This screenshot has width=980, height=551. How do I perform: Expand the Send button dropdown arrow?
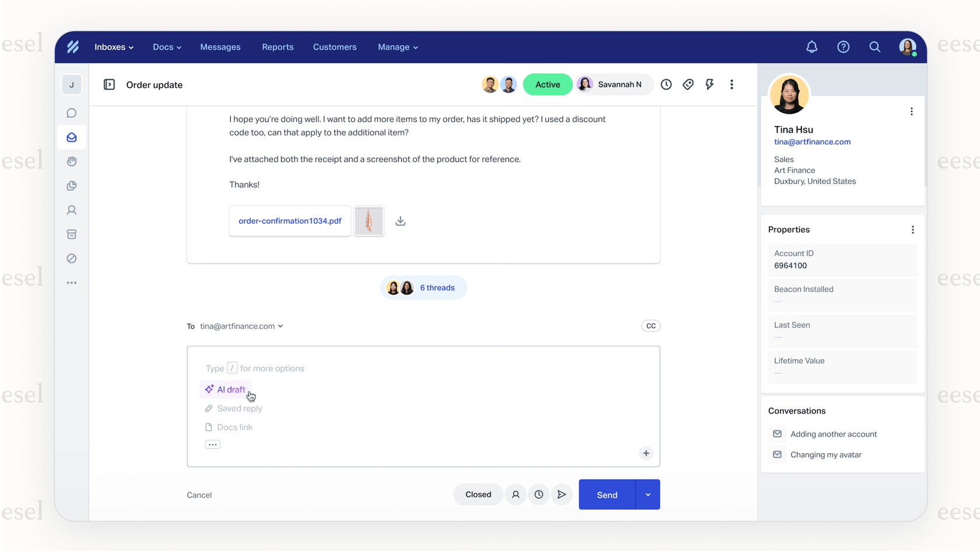click(647, 494)
